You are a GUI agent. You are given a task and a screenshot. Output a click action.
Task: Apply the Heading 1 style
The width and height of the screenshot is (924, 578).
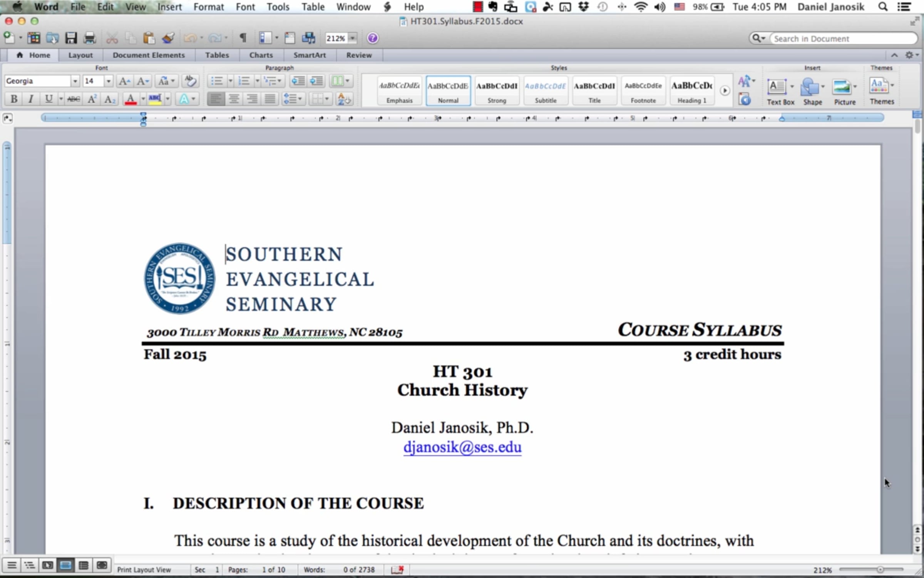pos(692,91)
